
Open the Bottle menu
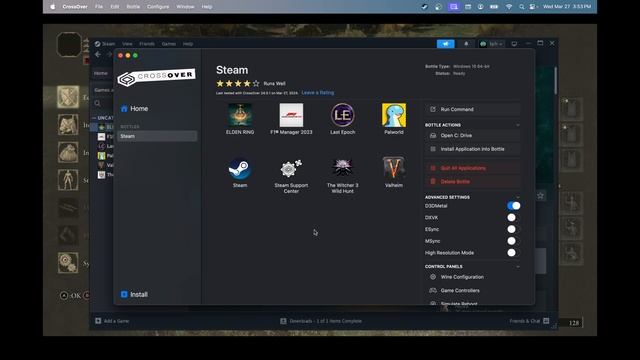(133, 7)
